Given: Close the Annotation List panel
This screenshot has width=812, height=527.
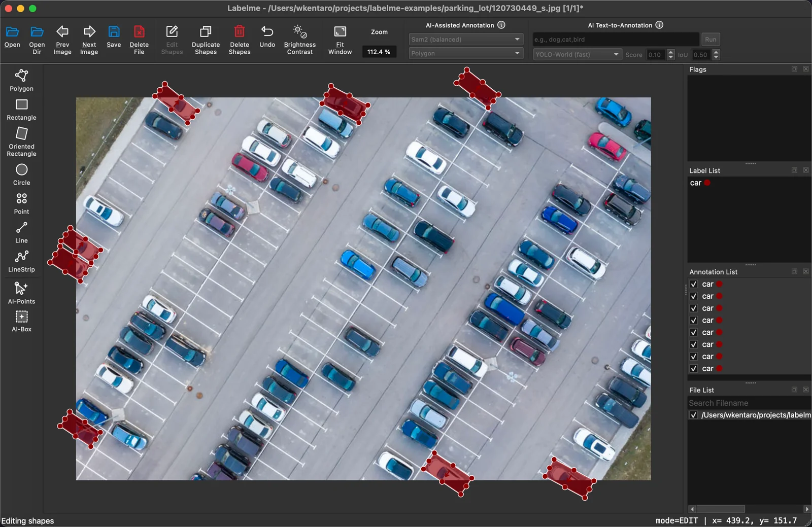Looking at the screenshot, I should pos(806,272).
